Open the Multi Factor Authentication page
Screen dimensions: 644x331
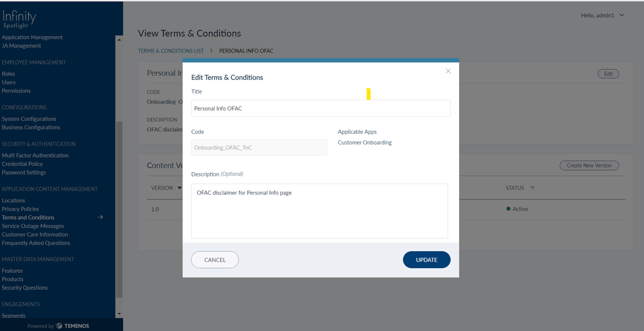click(35, 156)
